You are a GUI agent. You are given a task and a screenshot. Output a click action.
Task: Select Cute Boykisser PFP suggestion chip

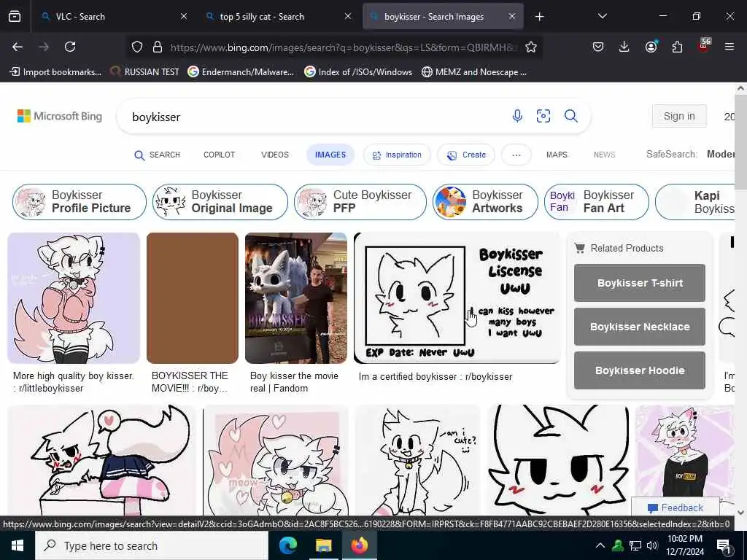click(360, 202)
